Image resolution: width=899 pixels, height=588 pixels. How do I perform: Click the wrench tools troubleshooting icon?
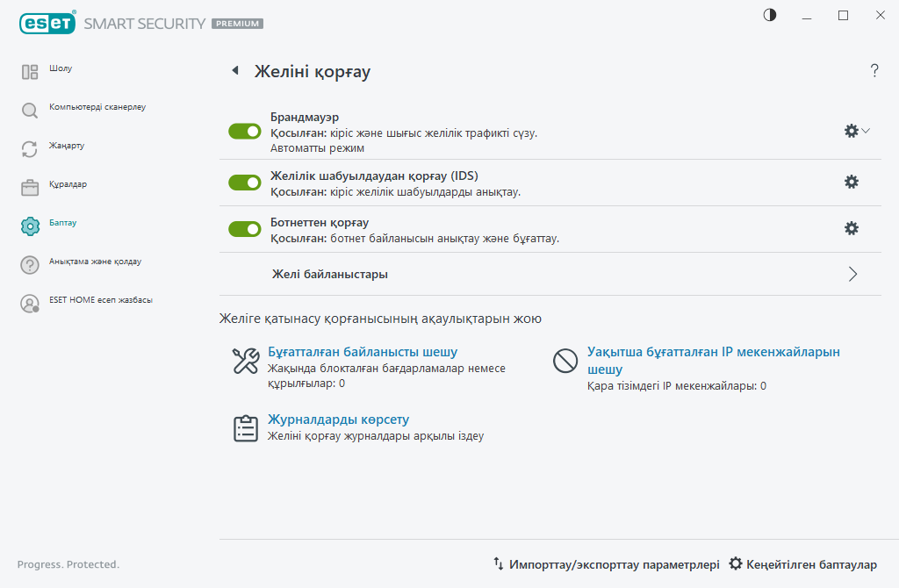tap(245, 361)
